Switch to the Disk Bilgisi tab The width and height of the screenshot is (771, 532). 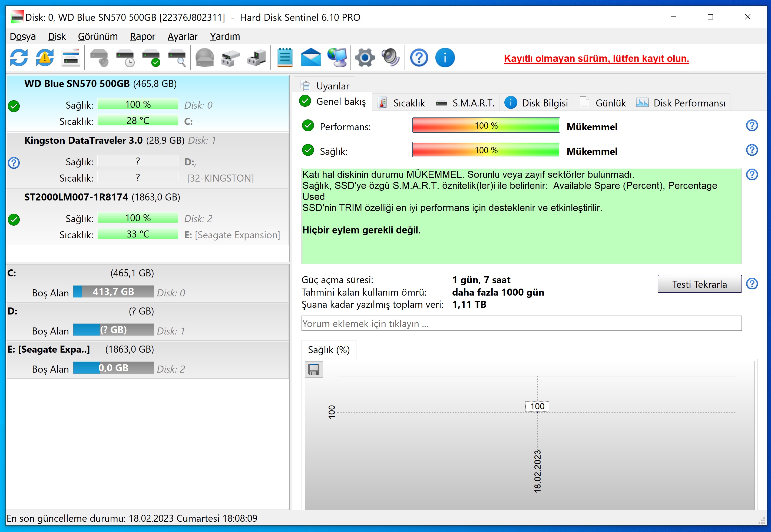(x=536, y=103)
